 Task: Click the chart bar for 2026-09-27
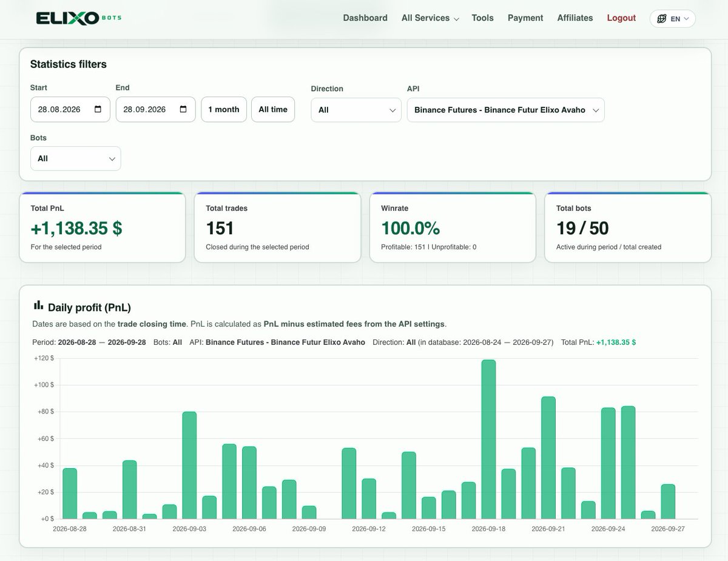click(x=668, y=501)
